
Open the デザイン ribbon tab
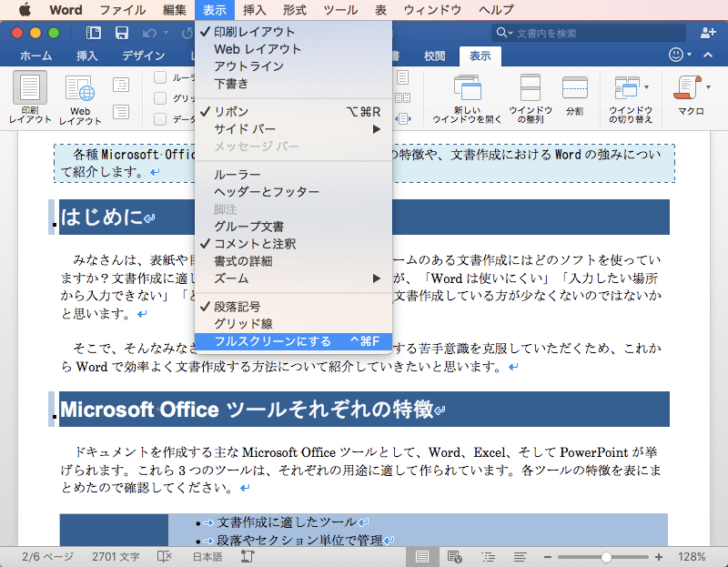[x=144, y=56]
